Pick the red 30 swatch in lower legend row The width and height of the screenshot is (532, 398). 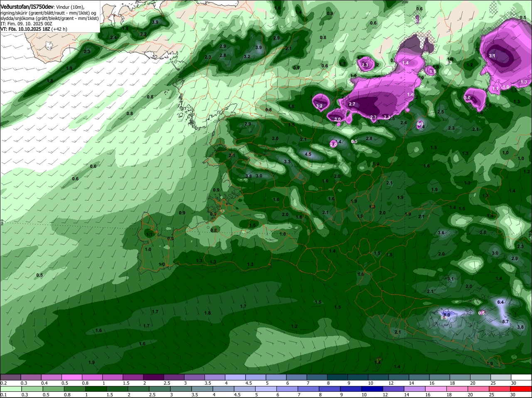pyautogui.click(x=522, y=389)
